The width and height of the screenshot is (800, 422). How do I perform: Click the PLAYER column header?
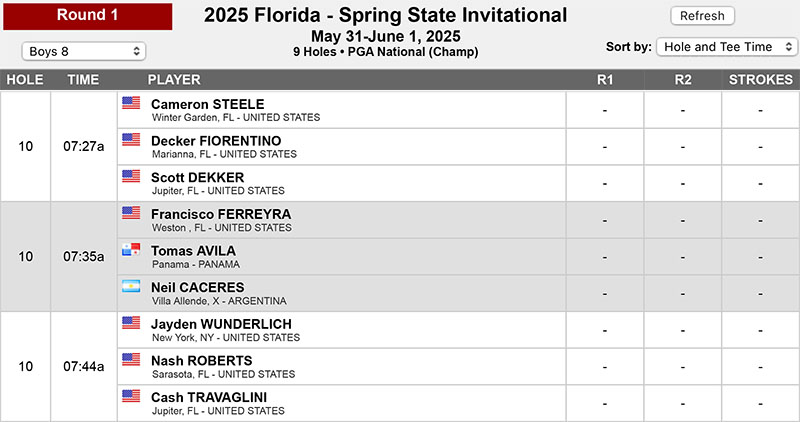(x=174, y=80)
